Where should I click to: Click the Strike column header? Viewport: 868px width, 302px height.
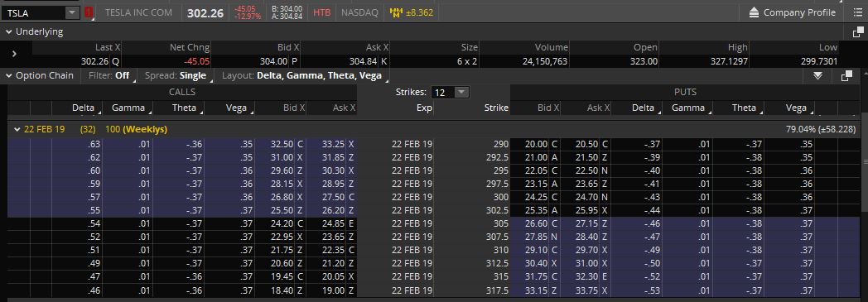(496, 108)
